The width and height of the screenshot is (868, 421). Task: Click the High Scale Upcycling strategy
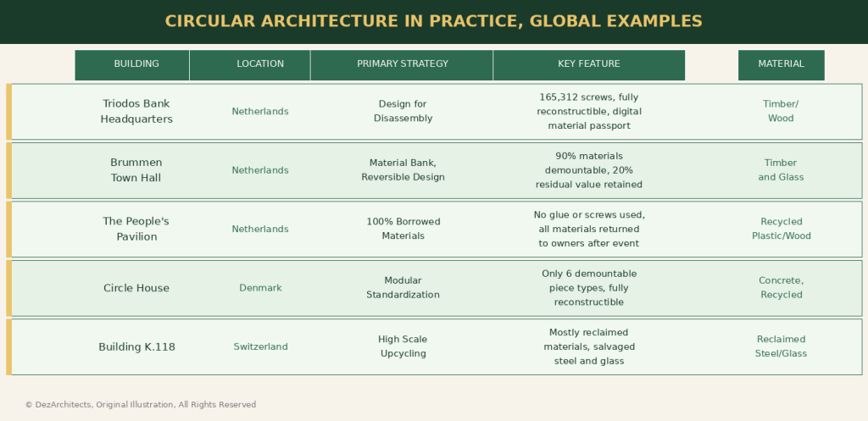403,346
